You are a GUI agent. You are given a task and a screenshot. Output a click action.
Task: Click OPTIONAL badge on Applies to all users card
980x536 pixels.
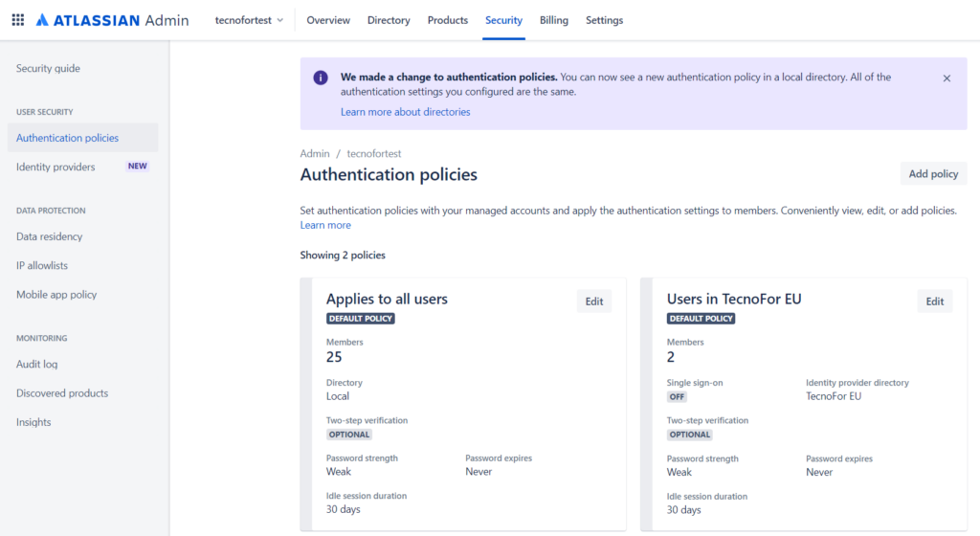point(349,435)
